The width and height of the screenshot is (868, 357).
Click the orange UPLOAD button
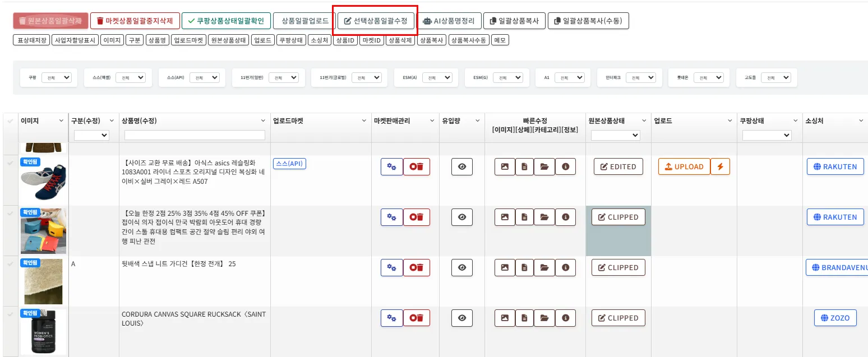pos(684,166)
